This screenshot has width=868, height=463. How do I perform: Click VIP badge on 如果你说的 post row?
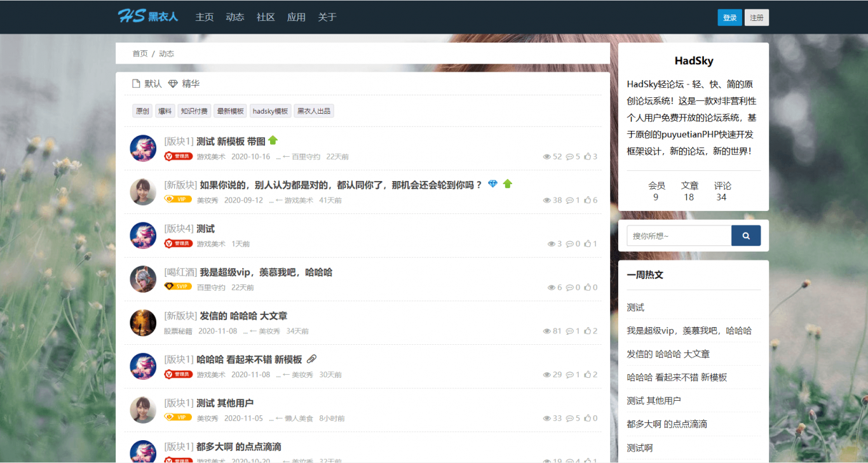tap(178, 199)
